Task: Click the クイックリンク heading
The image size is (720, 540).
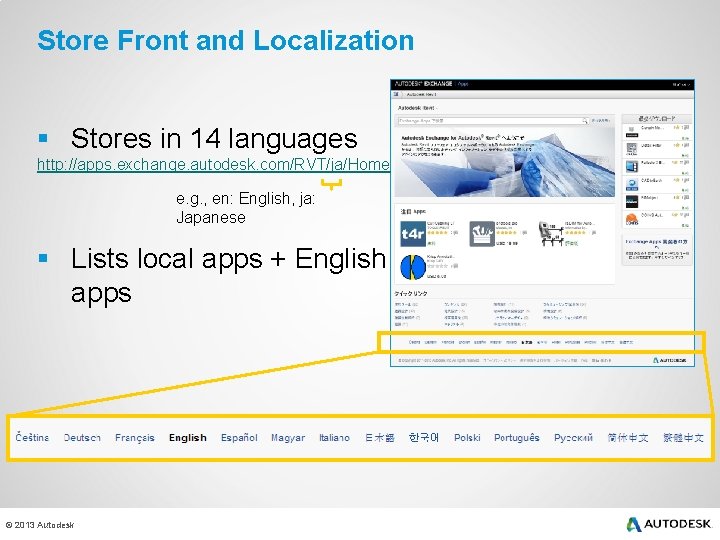Action: (x=411, y=293)
